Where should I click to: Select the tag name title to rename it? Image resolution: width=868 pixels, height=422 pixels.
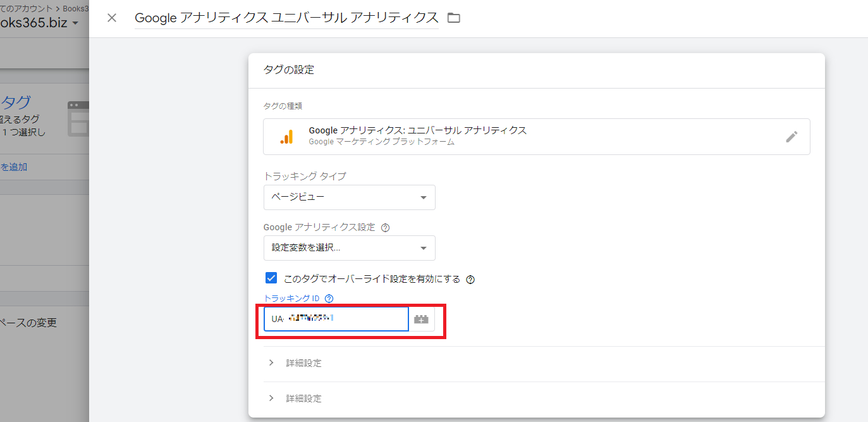click(286, 18)
